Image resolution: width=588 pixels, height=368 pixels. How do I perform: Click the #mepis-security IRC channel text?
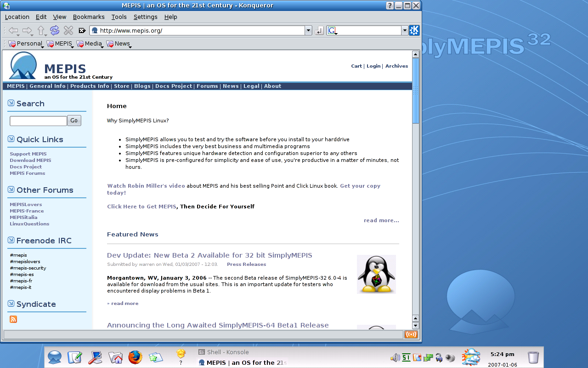pyautogui.click(x=28, y=268)
